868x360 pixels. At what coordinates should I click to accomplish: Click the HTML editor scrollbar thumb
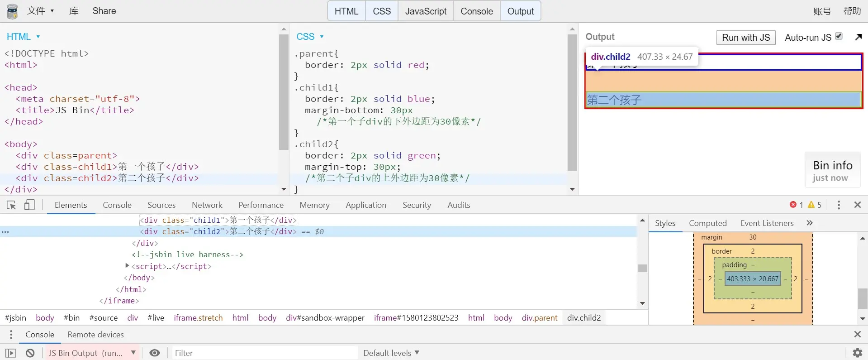pyautogui.click(x=284, y=92)
